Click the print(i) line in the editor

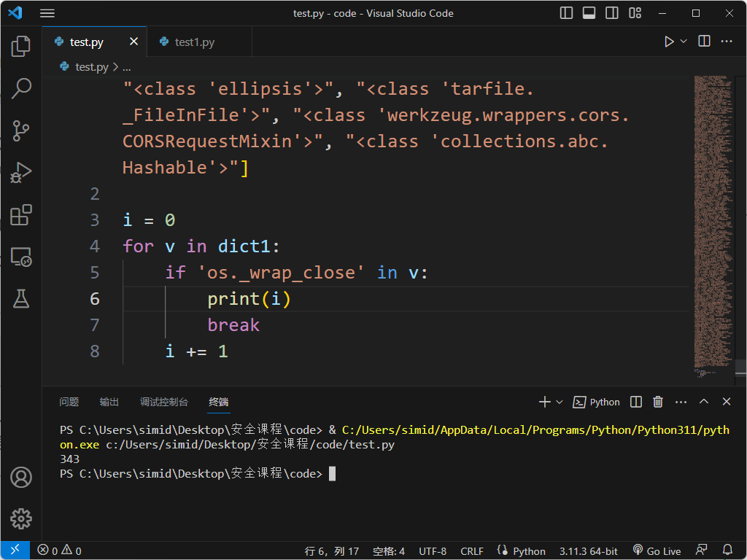249,299
